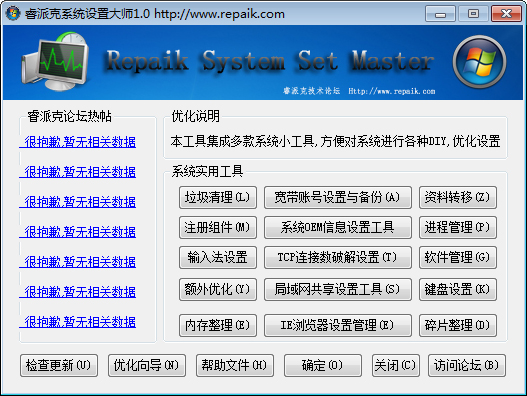
Task: Launch 软件管理(G)
Action: pos(458,258)
